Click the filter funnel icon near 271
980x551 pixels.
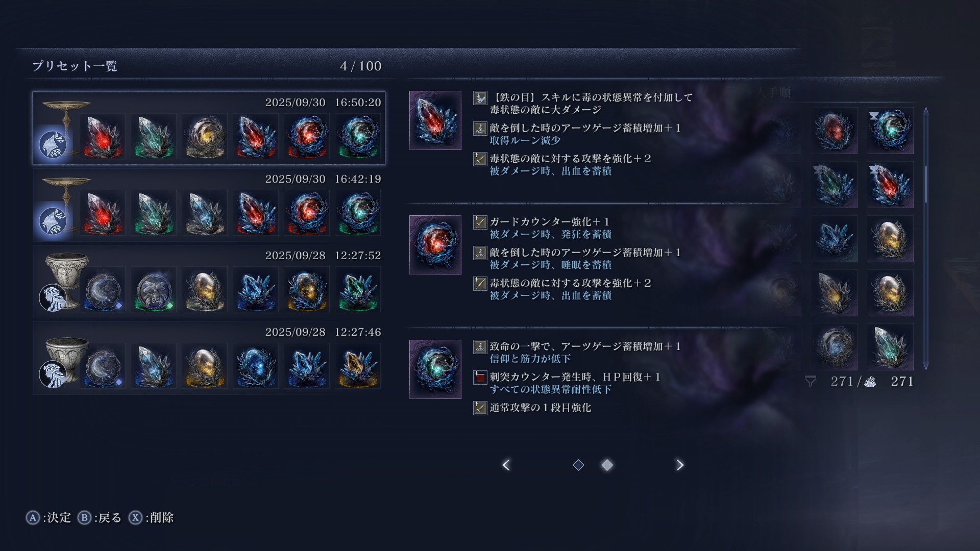pyautogui.click(x=811, y=381)
